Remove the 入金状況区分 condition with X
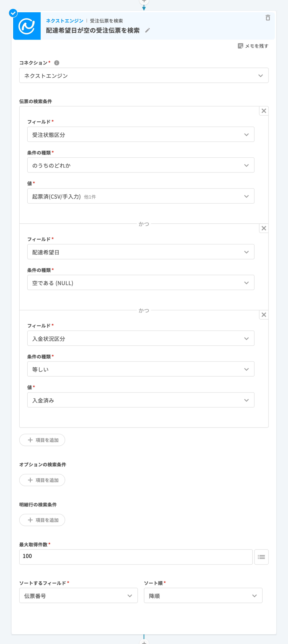The image size is (288, 644). 264,315
